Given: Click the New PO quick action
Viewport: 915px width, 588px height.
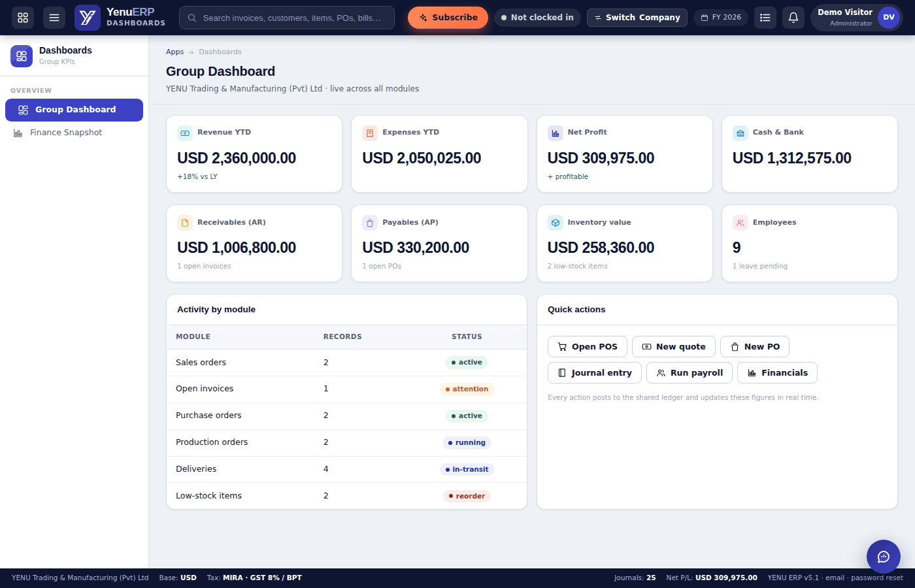Looking at the screenshot, I should pyautogui.click(x=755, y=347).
